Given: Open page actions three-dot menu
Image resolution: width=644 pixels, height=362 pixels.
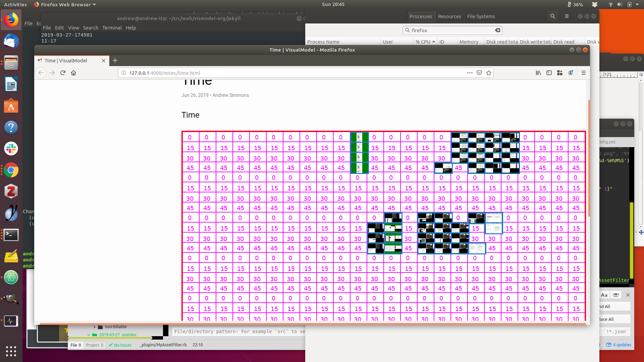Looking at the screenshot, I should coord(470,73).
